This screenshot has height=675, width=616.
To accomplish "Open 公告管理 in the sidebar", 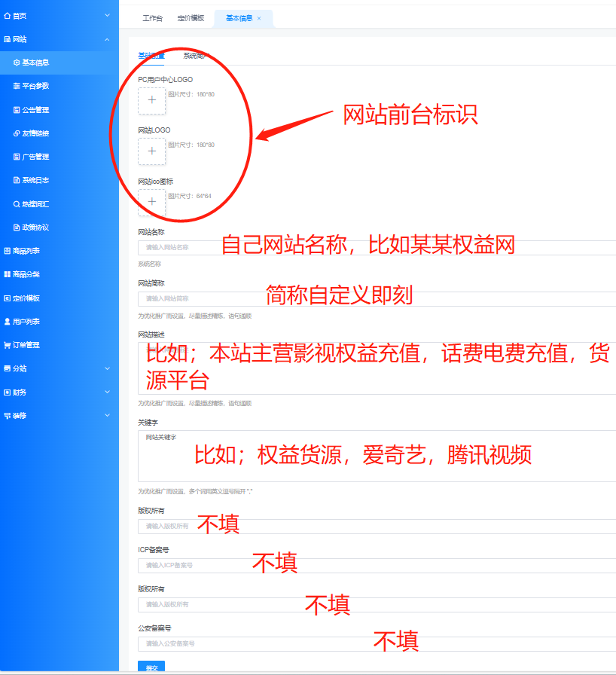I will pyautogui.click(x=35, y=110).
